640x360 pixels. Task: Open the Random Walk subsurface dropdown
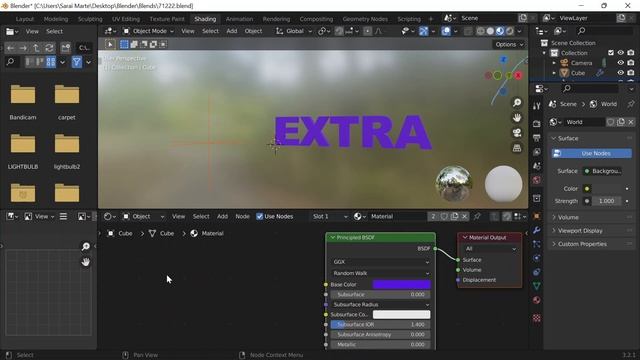tap(380, 273)
